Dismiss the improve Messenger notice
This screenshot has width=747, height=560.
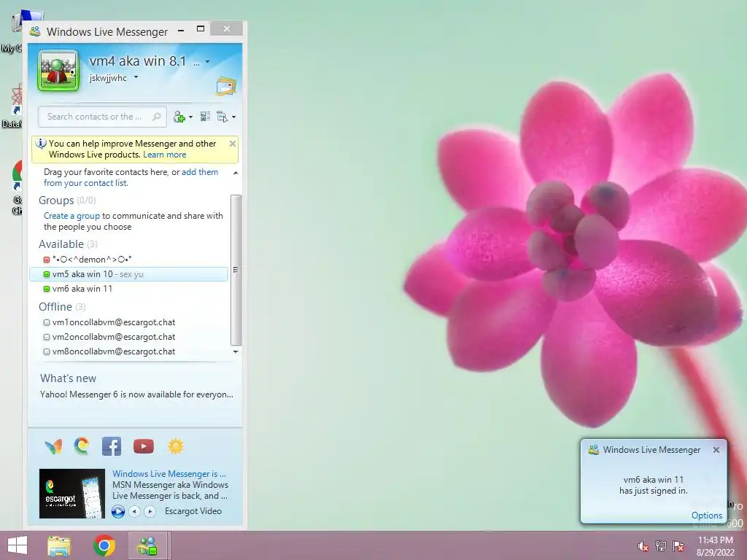(x=233, y=144)
